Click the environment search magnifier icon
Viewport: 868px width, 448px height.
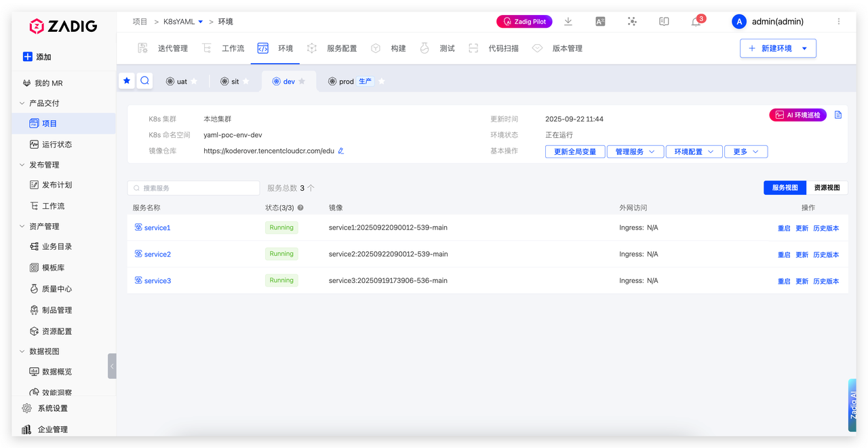coord(144,81)
